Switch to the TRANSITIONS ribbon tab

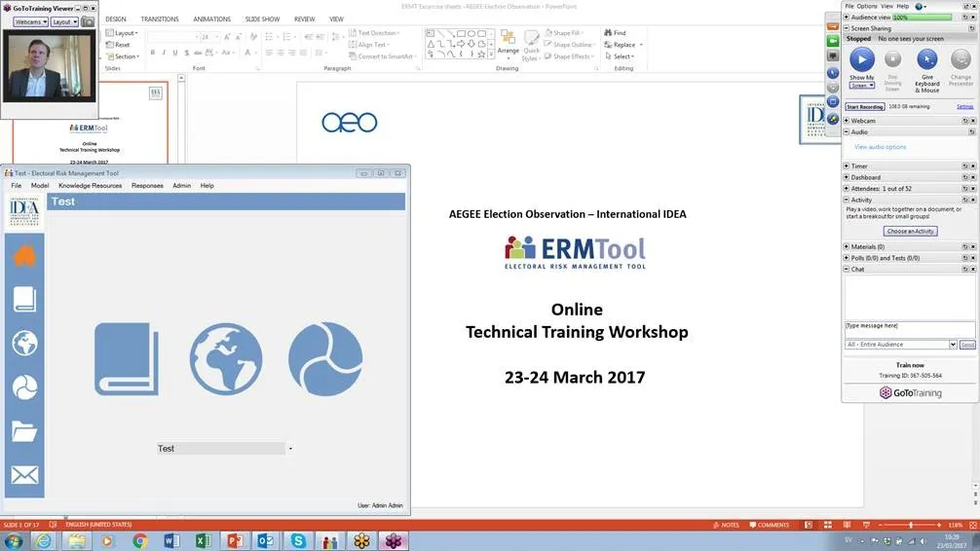coord(160,19)
